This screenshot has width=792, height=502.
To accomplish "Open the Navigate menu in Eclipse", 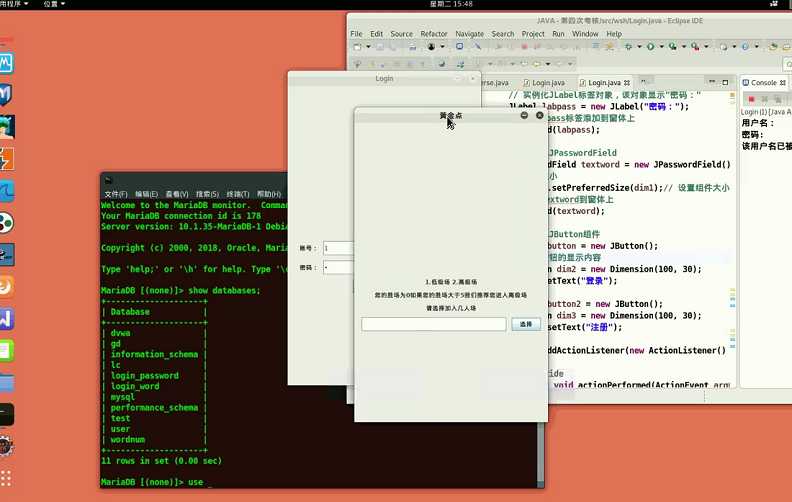I will pos(469,33).
